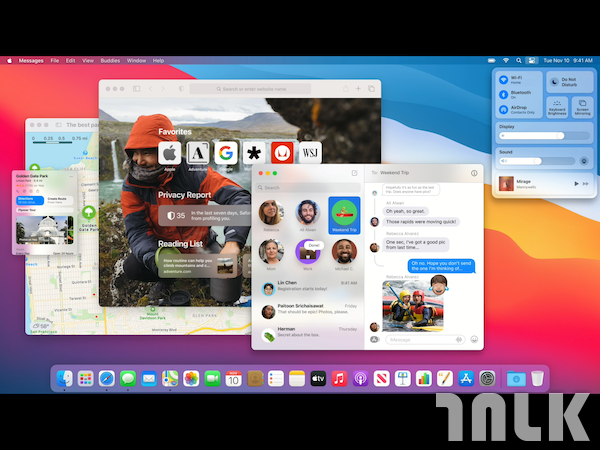600x450 pixels.
Task: Compose new message in Messages window
Action: 354,173
